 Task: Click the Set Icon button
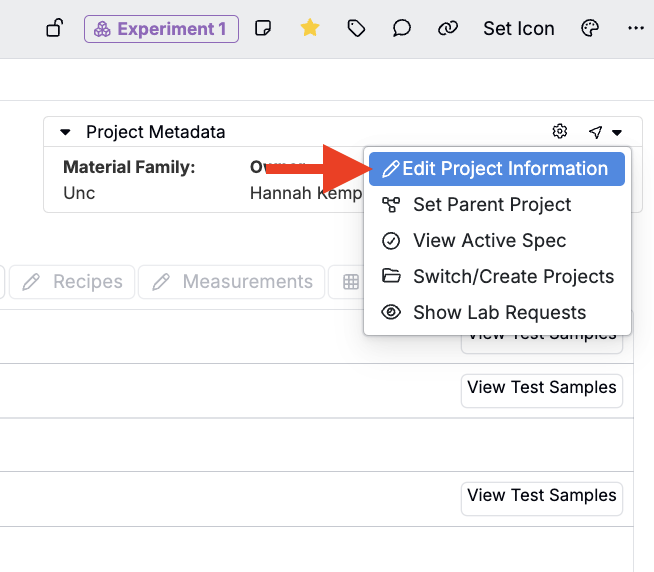coord(518,28)
